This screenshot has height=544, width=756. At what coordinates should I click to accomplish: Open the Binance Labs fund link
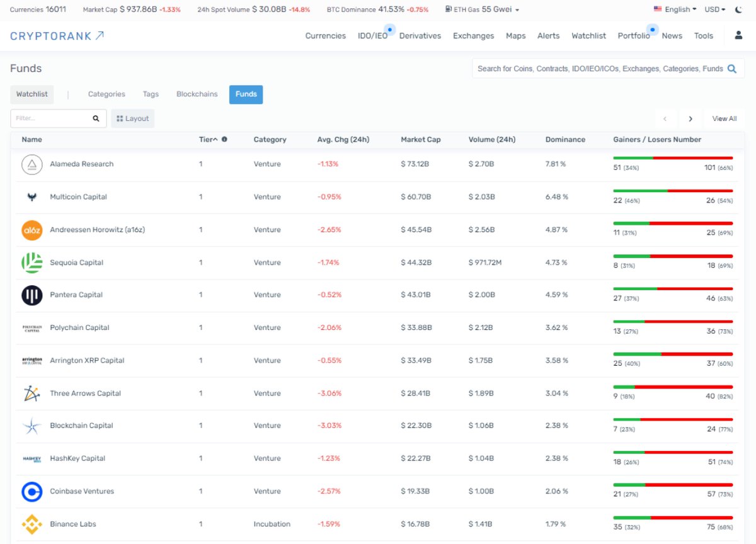pos(73,524)
